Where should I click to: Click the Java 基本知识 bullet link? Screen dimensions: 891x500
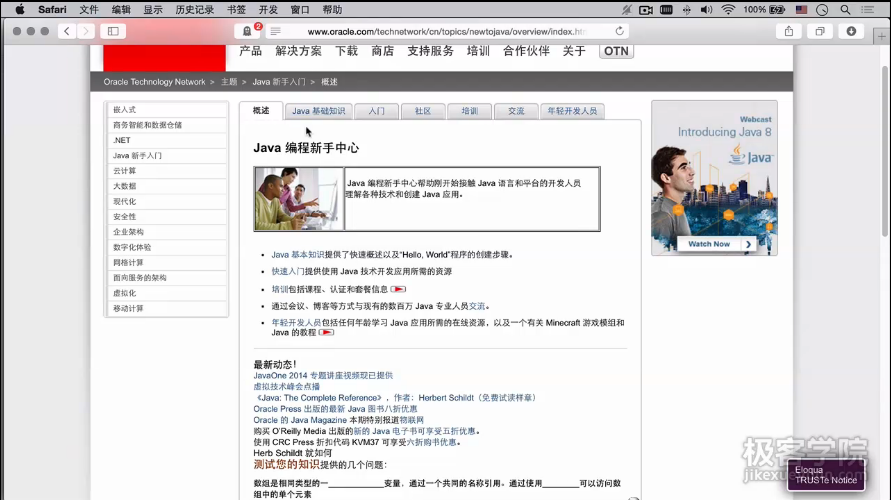[x=298, y=255]
